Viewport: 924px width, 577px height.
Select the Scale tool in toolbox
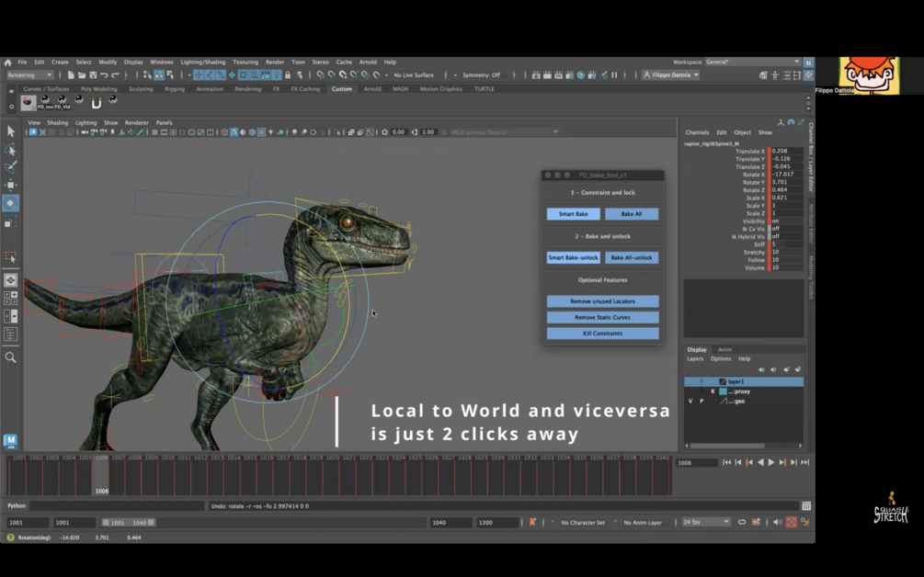pos(11,222)
